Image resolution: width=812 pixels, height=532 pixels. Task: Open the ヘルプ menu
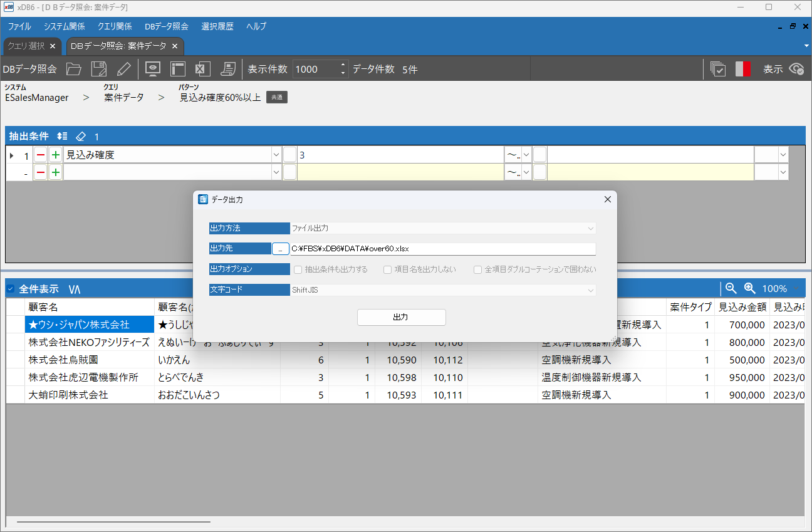pyautogui.click(x=256, y=26)
